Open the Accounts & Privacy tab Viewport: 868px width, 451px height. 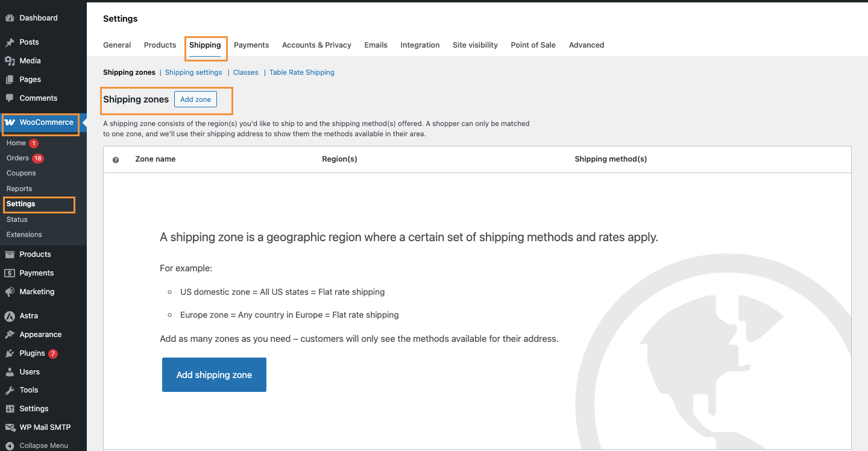tap(316, 45)
